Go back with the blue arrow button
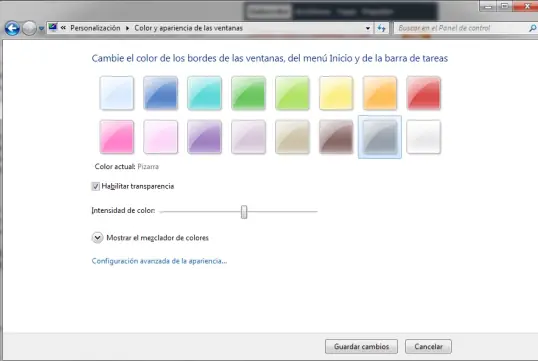Screen dimensions: 538x361 pos(12,28)
